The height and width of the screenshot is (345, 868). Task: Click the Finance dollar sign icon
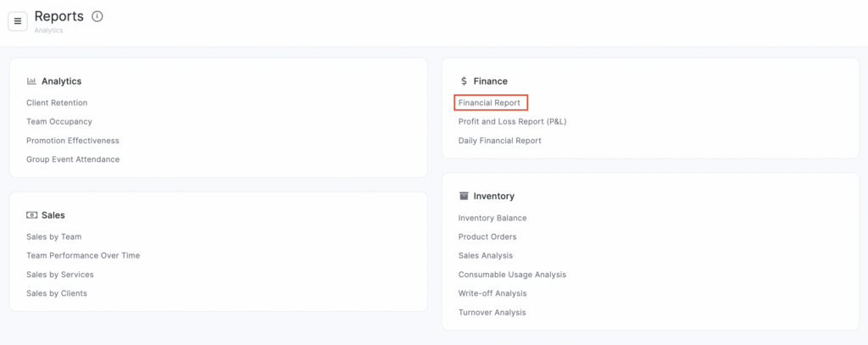pos(464,81)
